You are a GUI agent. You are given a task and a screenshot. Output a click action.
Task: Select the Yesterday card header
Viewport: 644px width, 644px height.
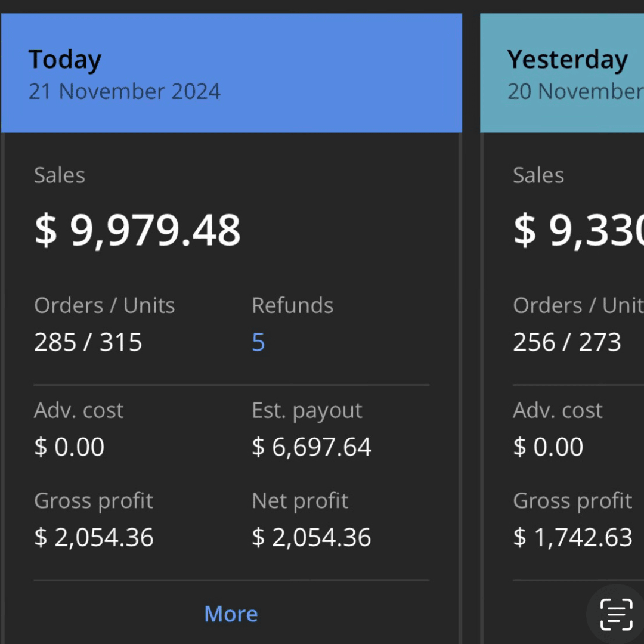pyautogui.click(x=562, y=73)
